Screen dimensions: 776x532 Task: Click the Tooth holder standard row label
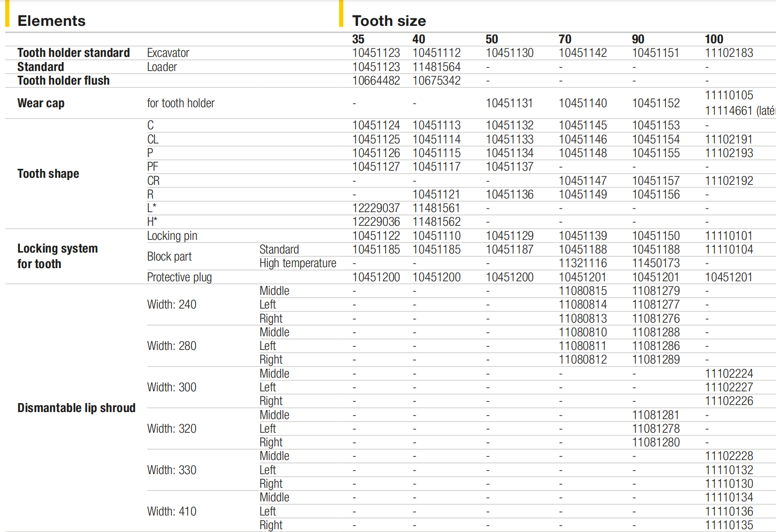[x=73, y=53]
